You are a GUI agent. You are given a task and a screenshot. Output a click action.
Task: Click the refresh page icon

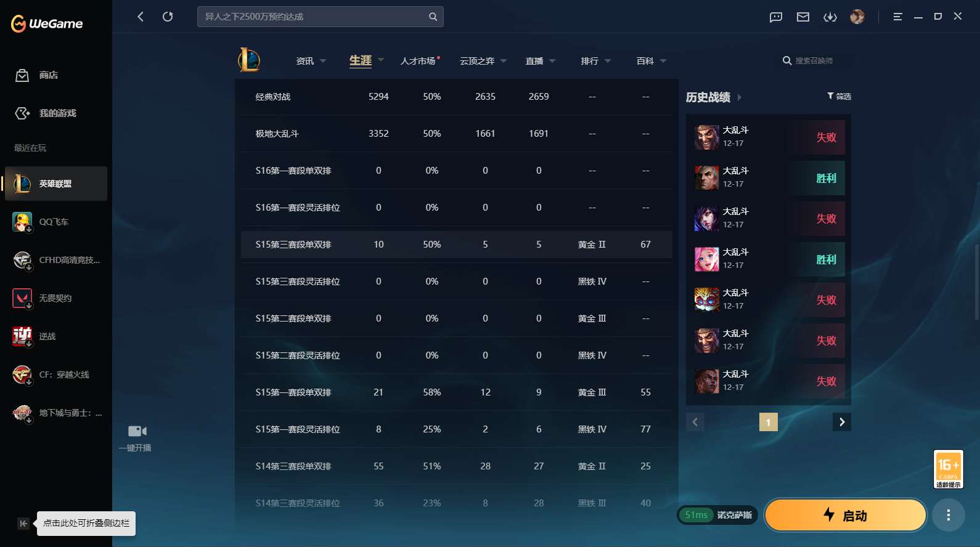click(x=168, y=17)
